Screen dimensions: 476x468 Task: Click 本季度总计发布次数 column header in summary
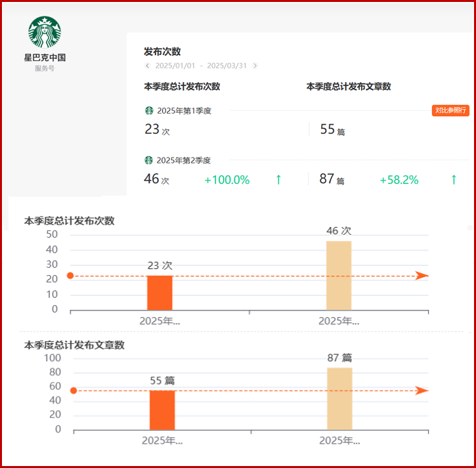pos(182,87)
